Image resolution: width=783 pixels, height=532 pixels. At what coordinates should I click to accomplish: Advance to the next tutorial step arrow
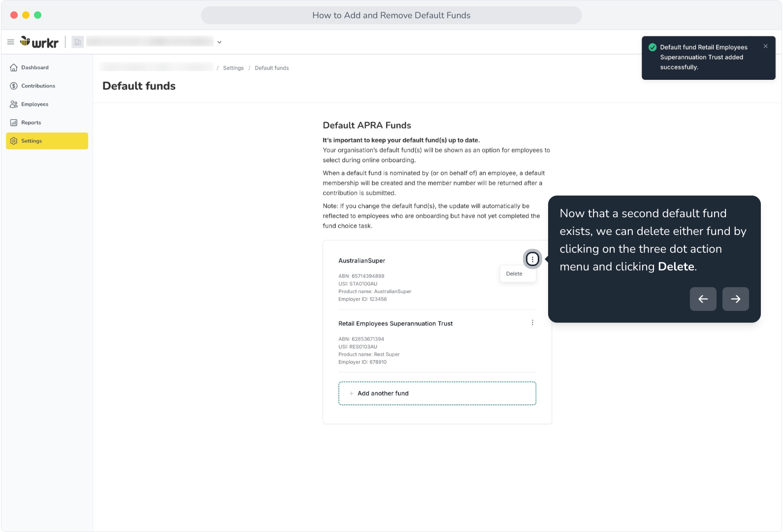[736, 299]
